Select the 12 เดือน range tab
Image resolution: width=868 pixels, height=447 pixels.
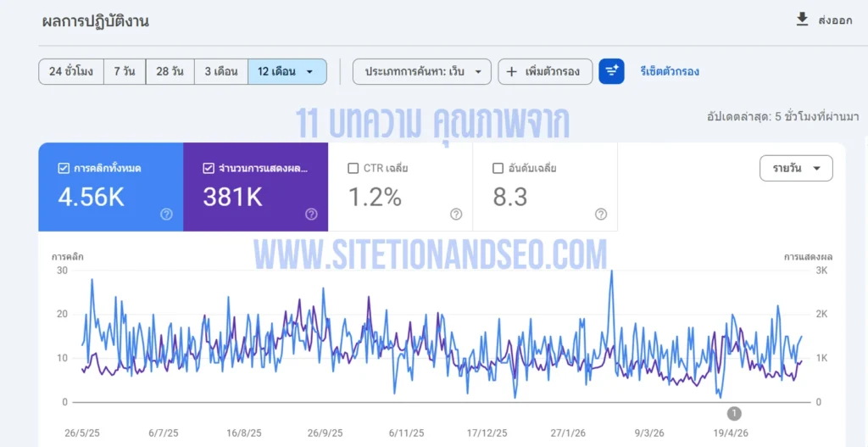tap(287, 71)
